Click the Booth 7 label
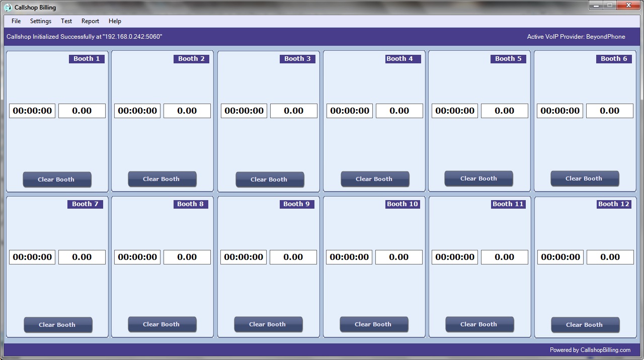This screenshot has height=360, width=644. coord(85,204)
